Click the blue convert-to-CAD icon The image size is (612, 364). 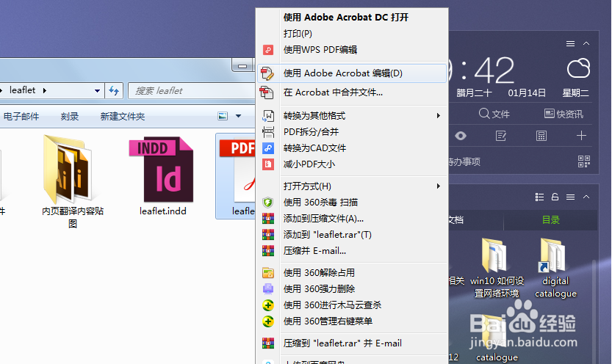[x=267, y=148]
